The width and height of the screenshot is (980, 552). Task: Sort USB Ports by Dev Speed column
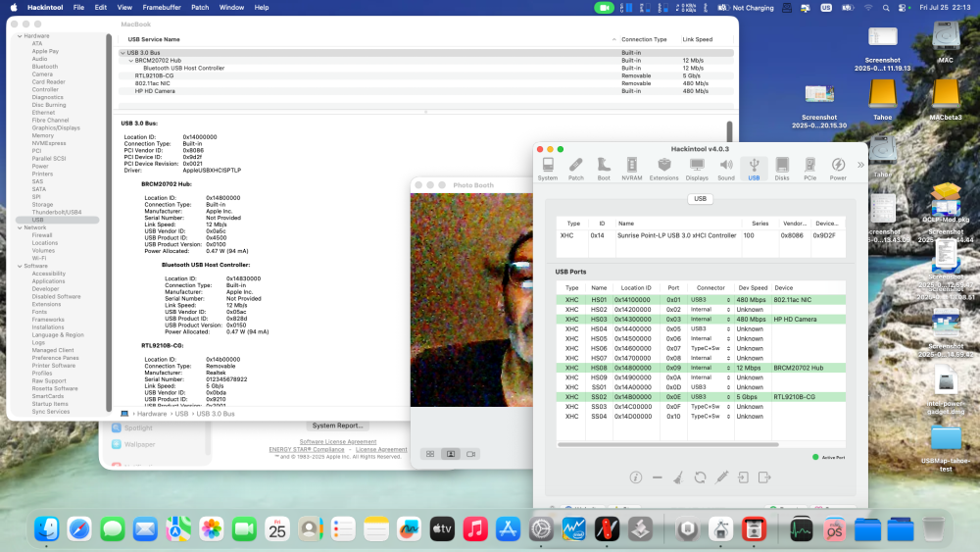click(x=753, y=288)
